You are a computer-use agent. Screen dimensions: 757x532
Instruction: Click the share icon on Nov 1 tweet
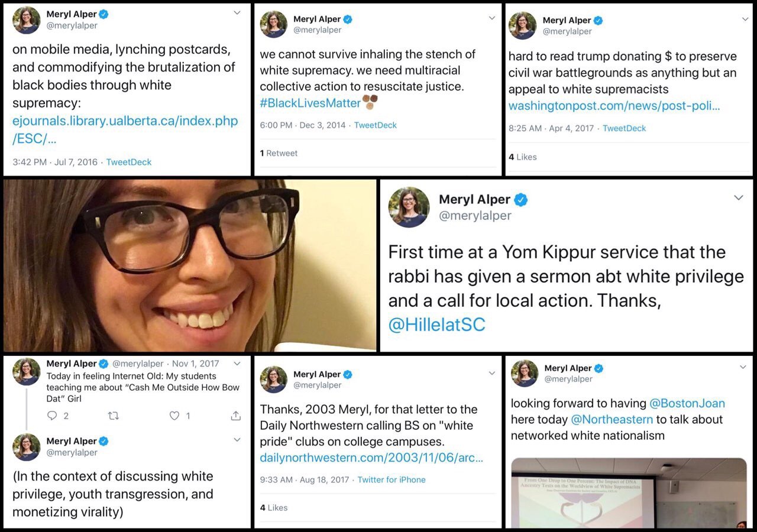(235, 416)
